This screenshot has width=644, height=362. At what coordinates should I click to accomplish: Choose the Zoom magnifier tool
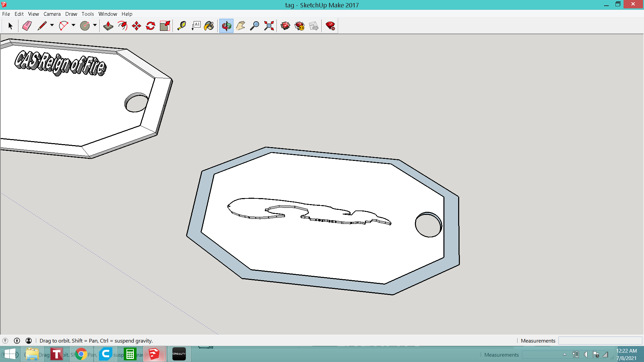click(x=255, y=26)
